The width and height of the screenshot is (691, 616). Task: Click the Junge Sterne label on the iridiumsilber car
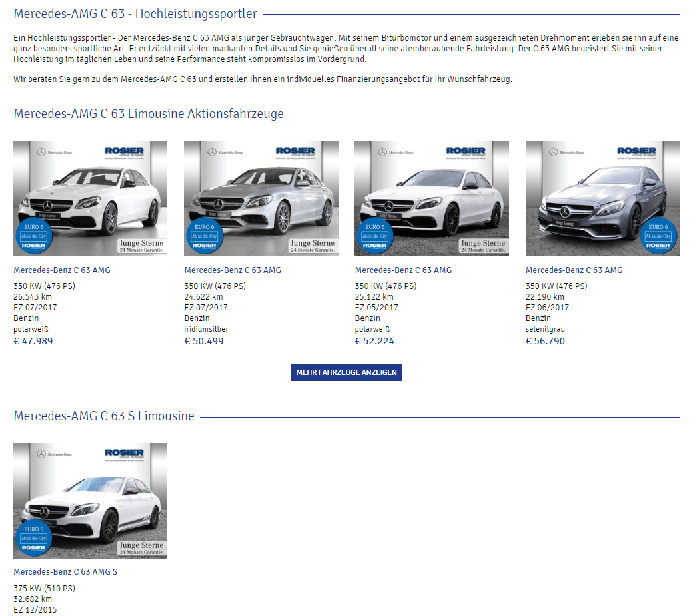(313, 246)
